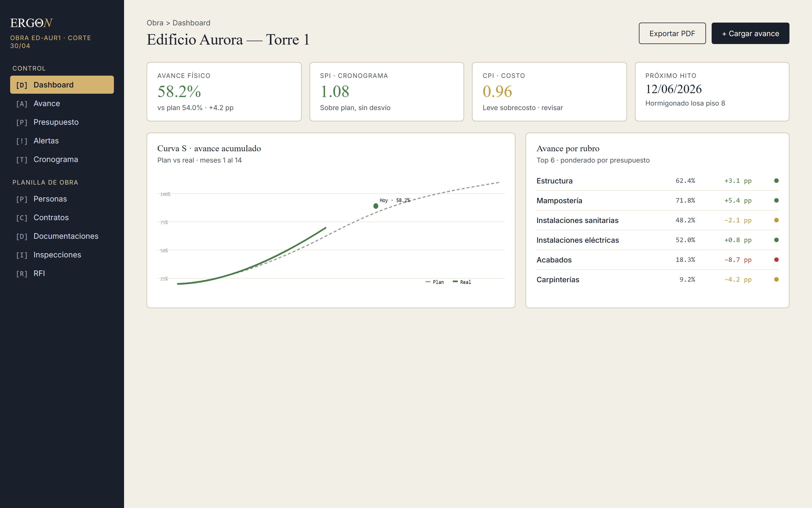Click the [C] Contratos icon
This screenshot has height=508, width=812.
pyautogui.click(x=22, y=218)
